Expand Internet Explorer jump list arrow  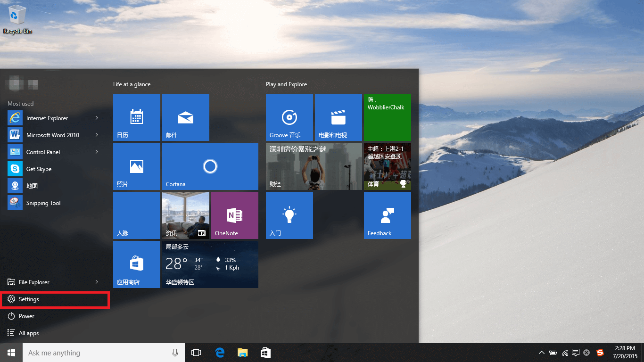coord(97,118)
